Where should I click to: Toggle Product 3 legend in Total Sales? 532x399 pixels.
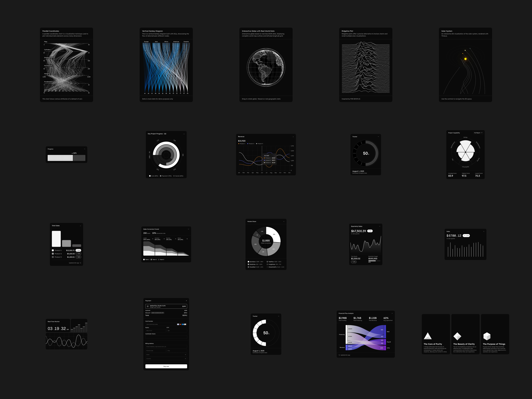pyautogui.click(x=57, y=257)
